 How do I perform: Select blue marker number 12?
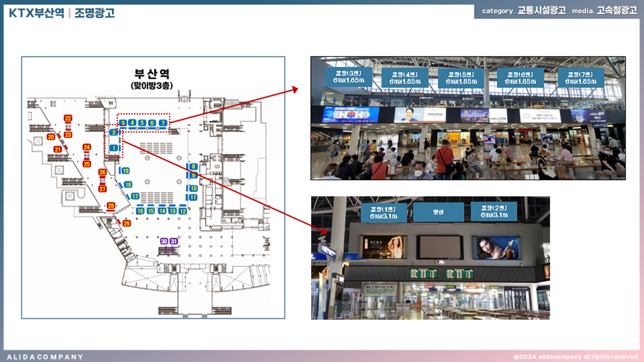(x=183, y=211)
